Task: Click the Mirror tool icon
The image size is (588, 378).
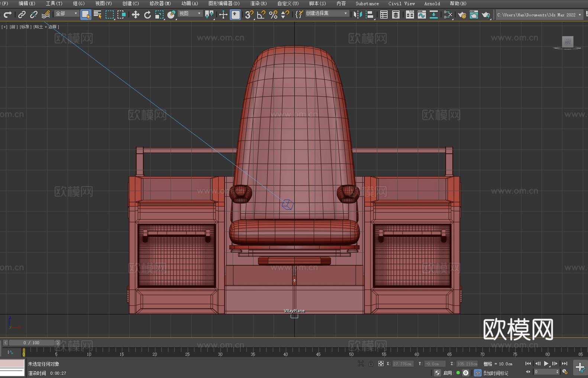Action: click(358, 14)
